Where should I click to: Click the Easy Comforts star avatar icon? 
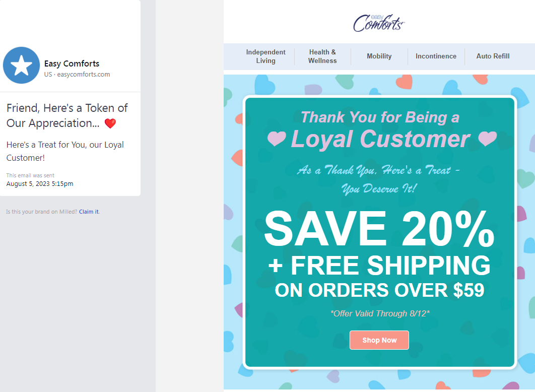22,66
